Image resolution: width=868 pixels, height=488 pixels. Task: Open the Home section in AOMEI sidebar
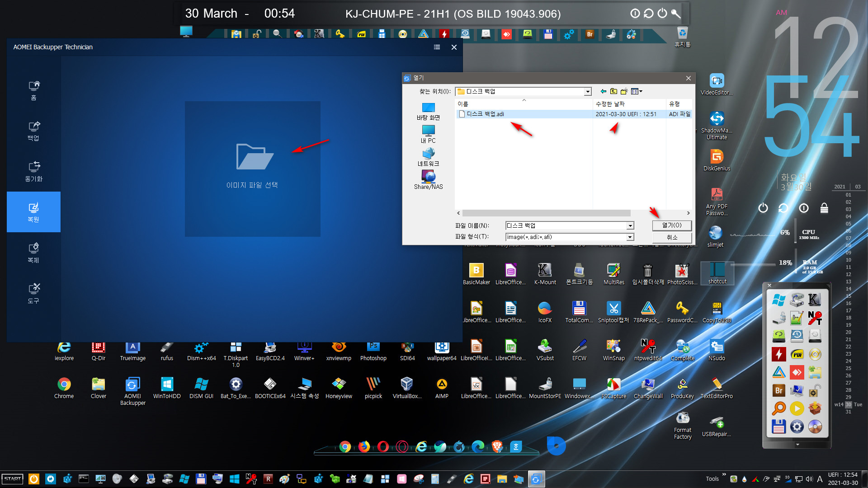33,90
